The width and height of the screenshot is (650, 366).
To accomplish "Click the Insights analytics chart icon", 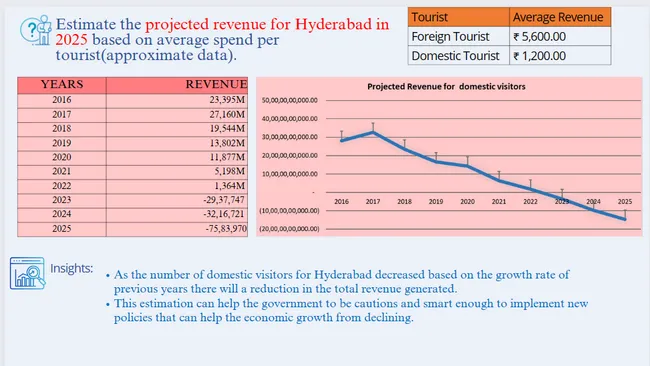I will tap(27, 273).
